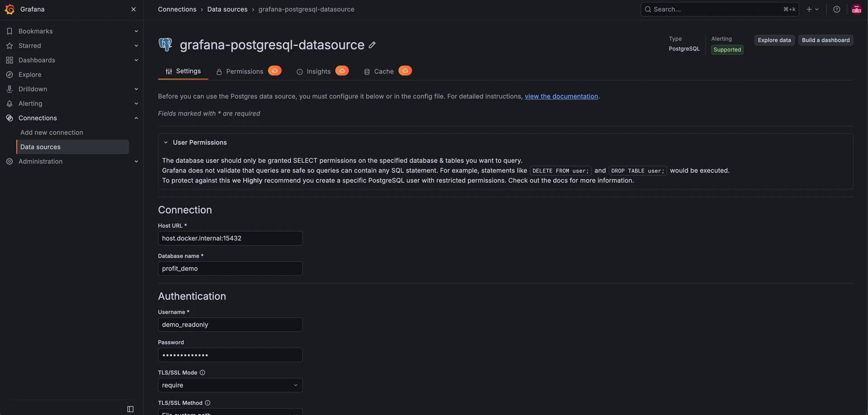Expand the Bookmarks section chevron
The image size is (868, 415).
[136, 31]
